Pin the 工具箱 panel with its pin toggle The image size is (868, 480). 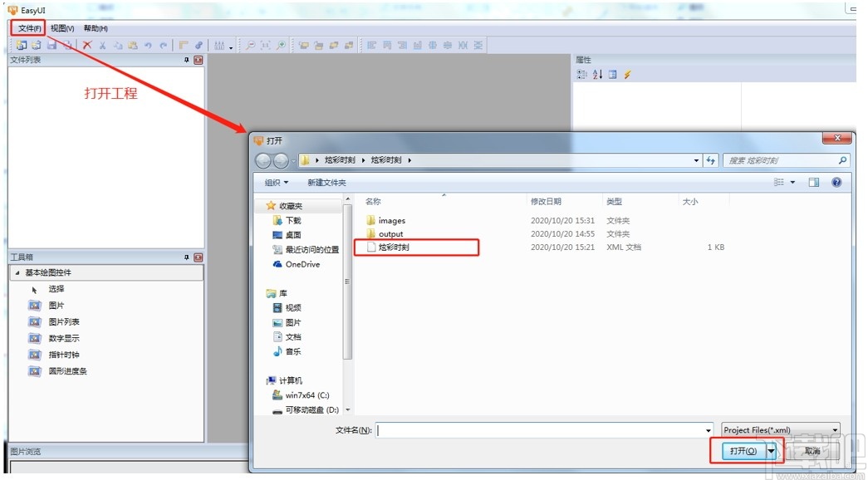tap(187, 257)
